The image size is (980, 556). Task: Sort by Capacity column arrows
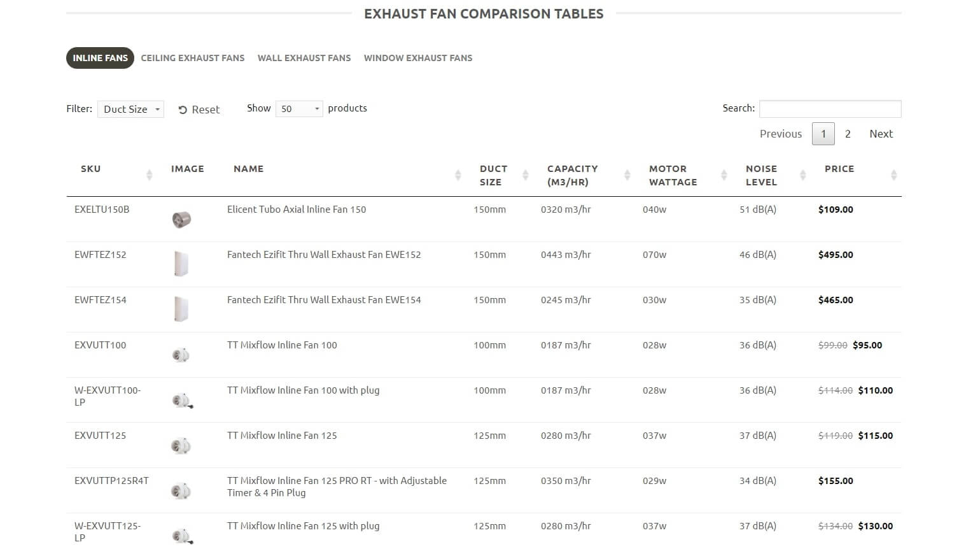coord(627,175)
